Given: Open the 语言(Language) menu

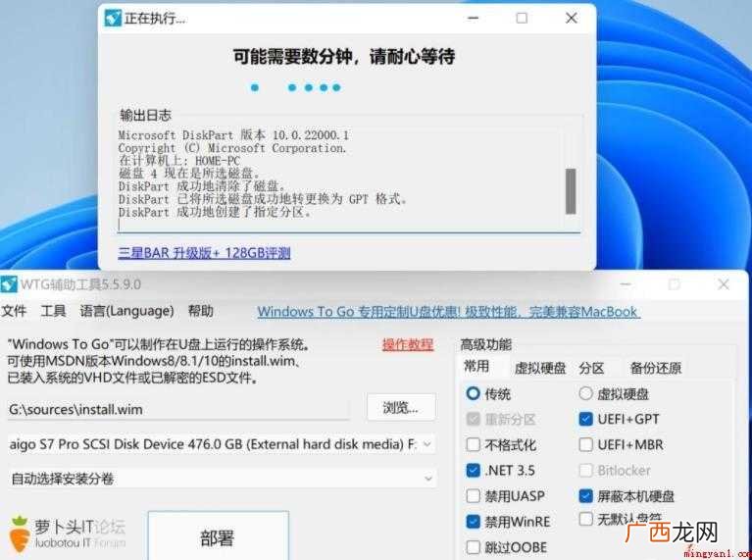Looking at the screenshot, I should click(x=126, y=311).
